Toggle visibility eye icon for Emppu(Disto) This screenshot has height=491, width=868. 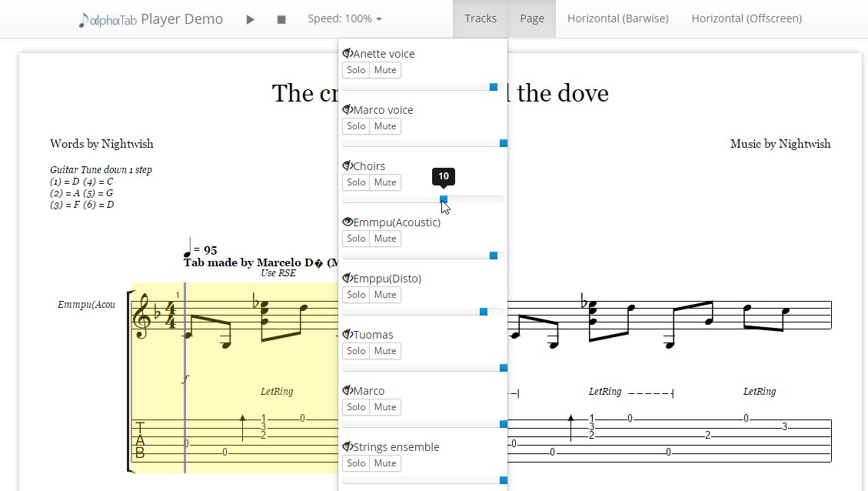[347, 278]
